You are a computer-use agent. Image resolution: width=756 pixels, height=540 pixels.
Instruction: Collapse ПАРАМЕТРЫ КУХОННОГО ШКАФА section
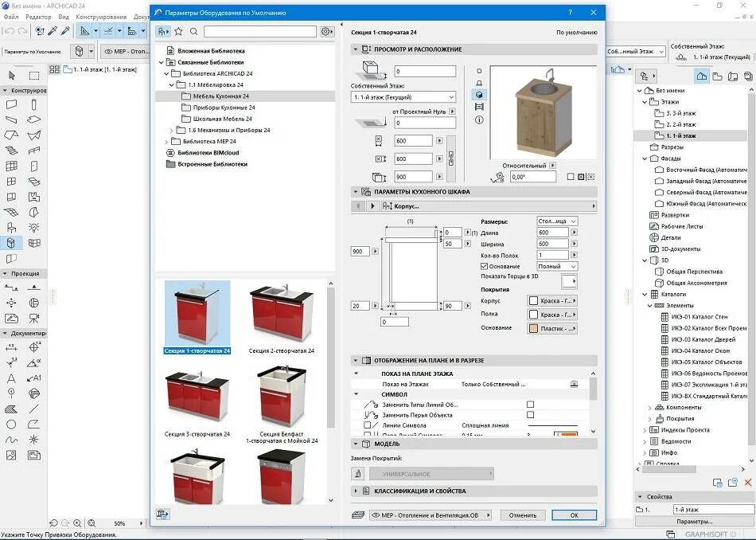point(356,192)
